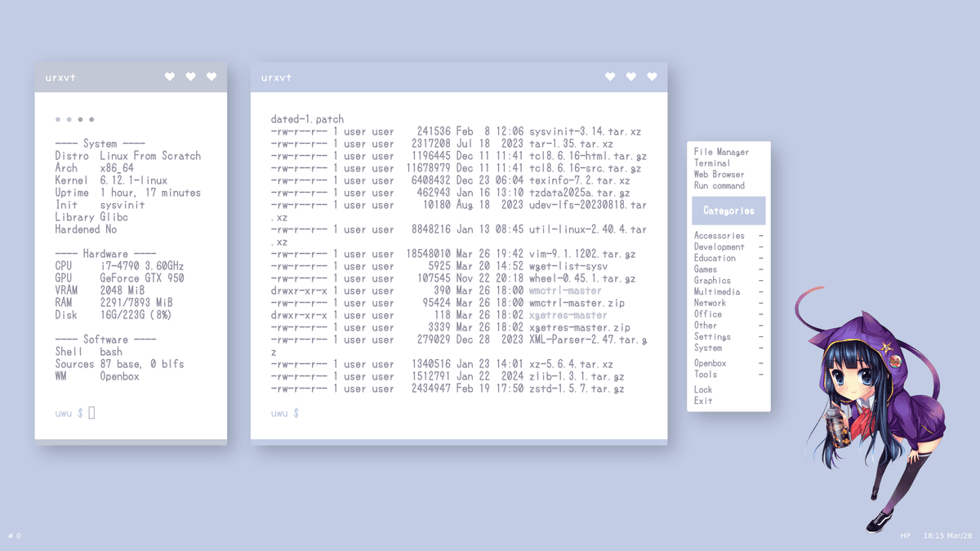This screenshot has height=551, width=980.
Task: Open the Settings submenu
Action: [712, 336]
